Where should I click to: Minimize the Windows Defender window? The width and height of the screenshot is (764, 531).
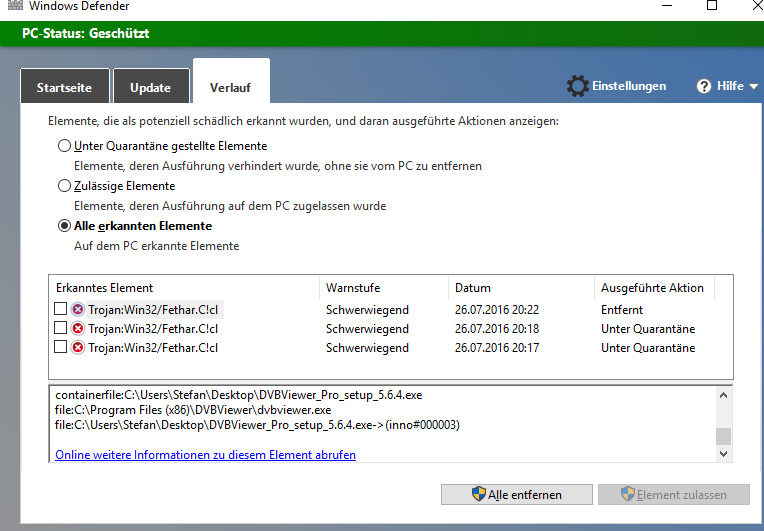click(665, 6)
